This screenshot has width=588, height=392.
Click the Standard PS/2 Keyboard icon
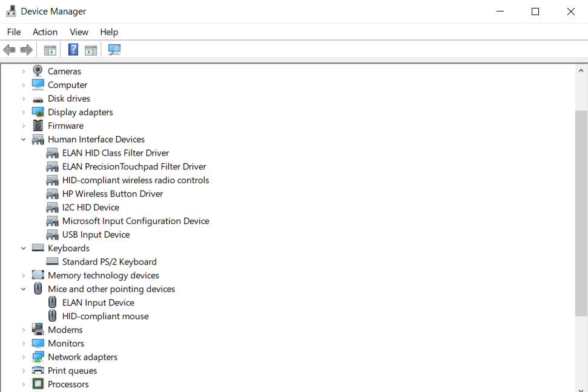point(53,261)
